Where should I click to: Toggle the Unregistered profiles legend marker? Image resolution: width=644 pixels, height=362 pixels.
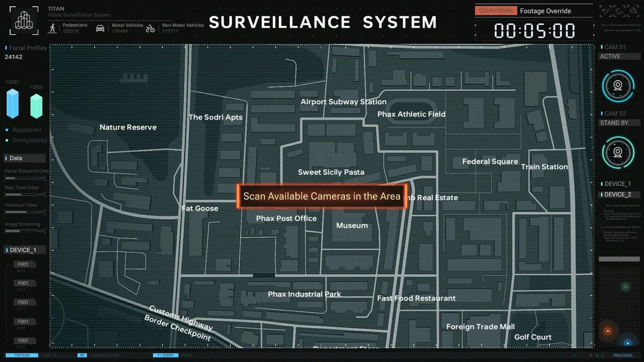click(x=7, y=140)
